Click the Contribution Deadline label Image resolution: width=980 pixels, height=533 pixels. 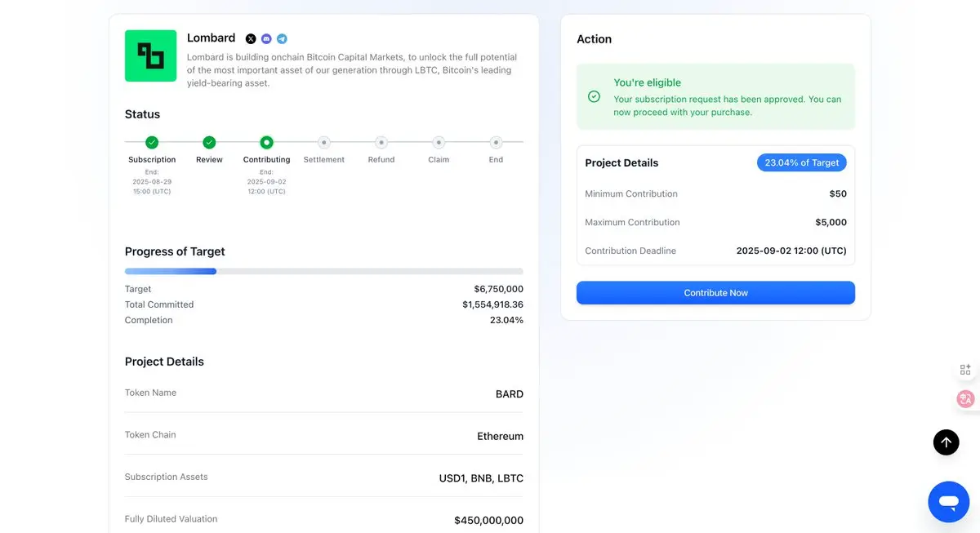pos(630,251)
